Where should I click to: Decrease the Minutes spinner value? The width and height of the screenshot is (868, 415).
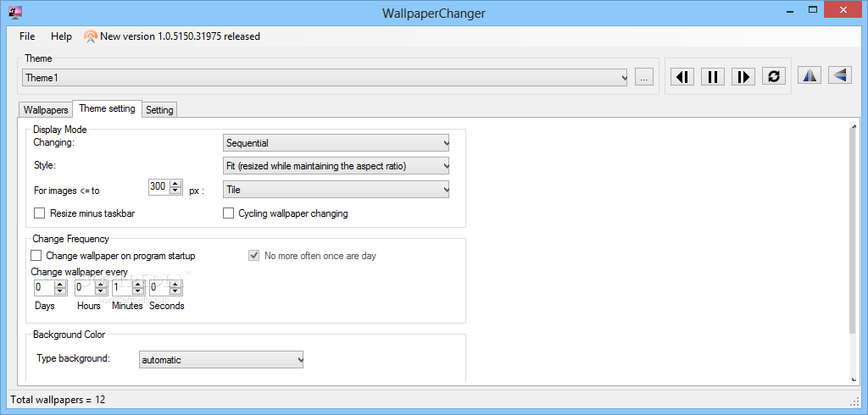(x=138, y=291)
